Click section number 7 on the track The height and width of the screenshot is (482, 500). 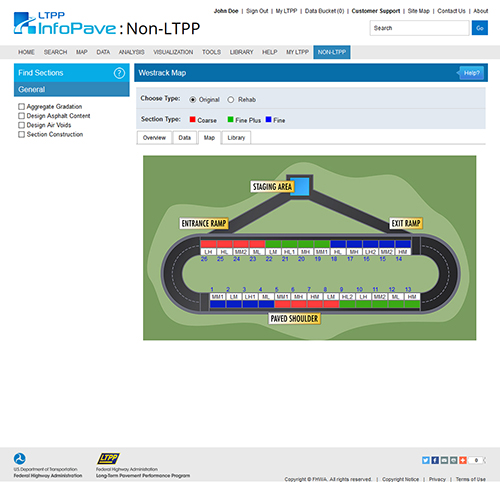(x=309, y=289)
